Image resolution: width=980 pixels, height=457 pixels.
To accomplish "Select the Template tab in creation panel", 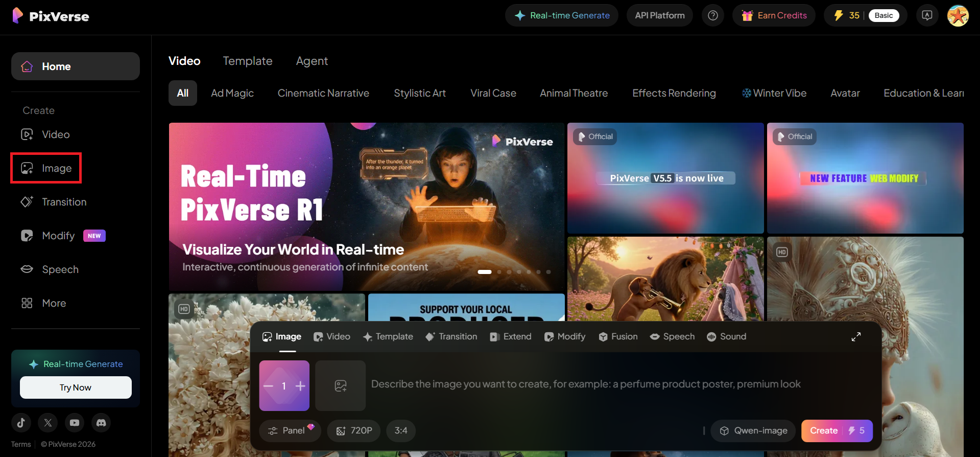I will coord(388,336).
